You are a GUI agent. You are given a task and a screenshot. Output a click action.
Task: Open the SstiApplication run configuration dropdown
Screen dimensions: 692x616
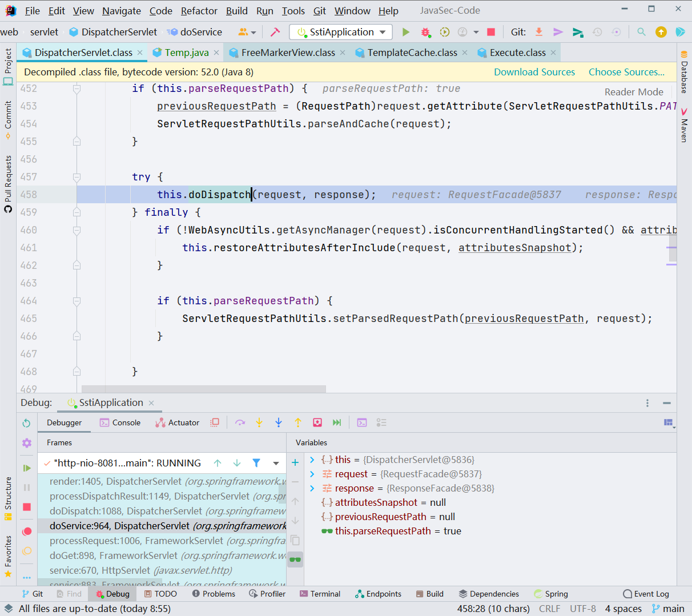[x=341, y=32]
